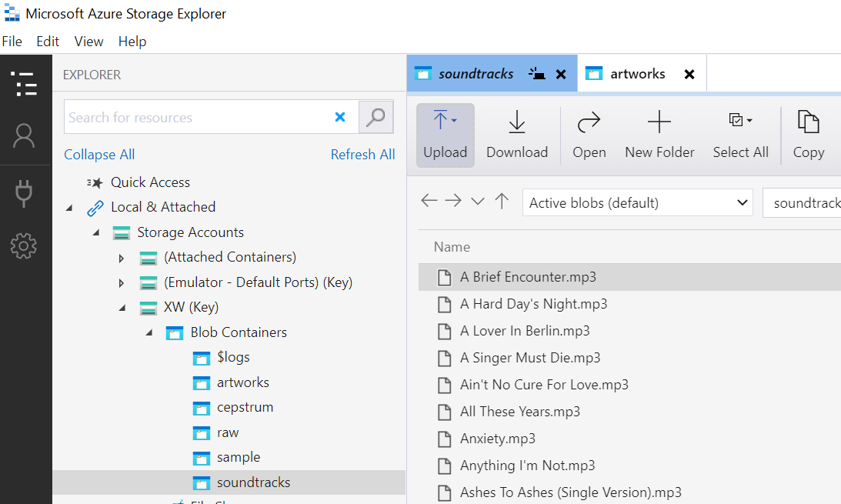
Task: Close the artworks tab
Action: 689,74
